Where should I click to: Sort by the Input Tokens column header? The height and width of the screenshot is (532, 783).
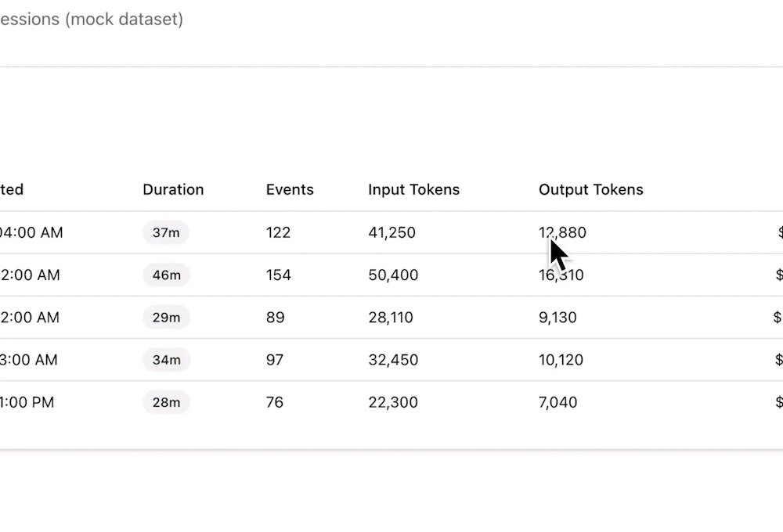(x=413, y=189)
